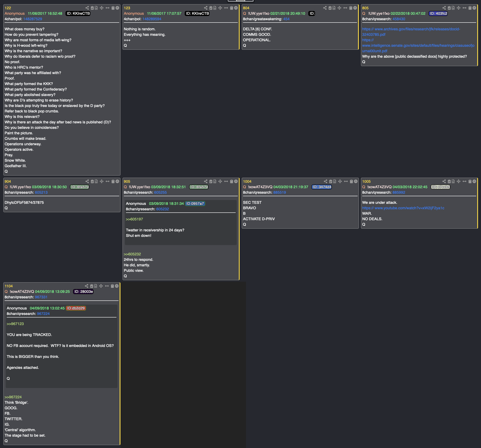Click the horizontal arrows icon on post 805
Screen dimensions: 481x448
click(464, 8)
